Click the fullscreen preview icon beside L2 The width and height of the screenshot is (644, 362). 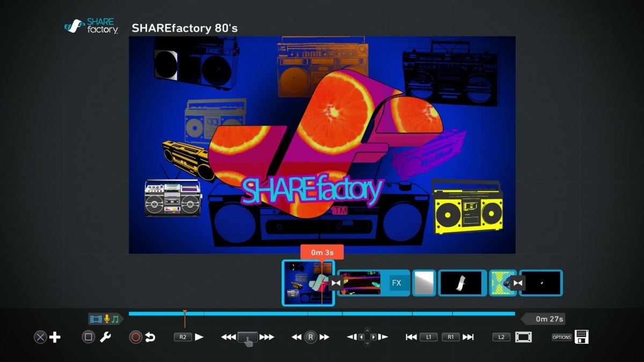pos(524,337)
